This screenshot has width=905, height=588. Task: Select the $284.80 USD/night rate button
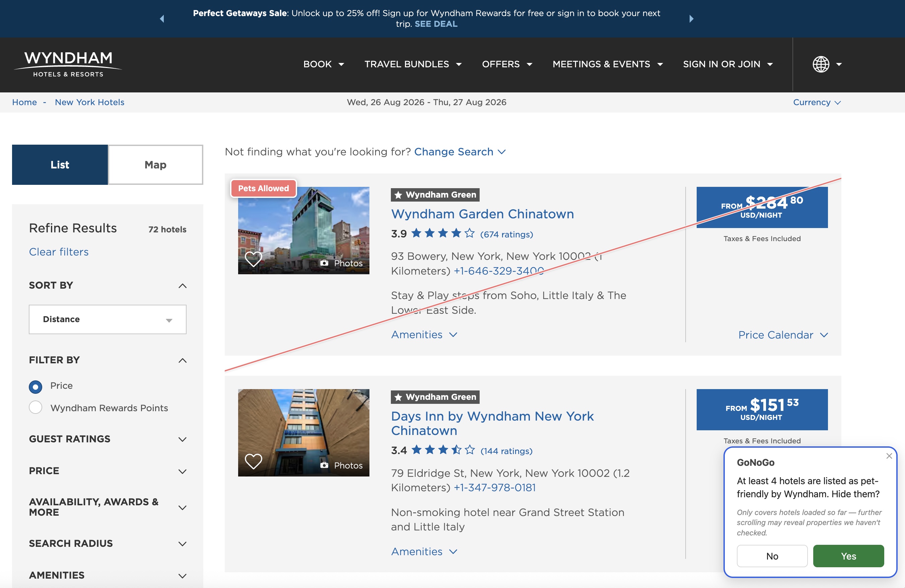pos(762,208)
